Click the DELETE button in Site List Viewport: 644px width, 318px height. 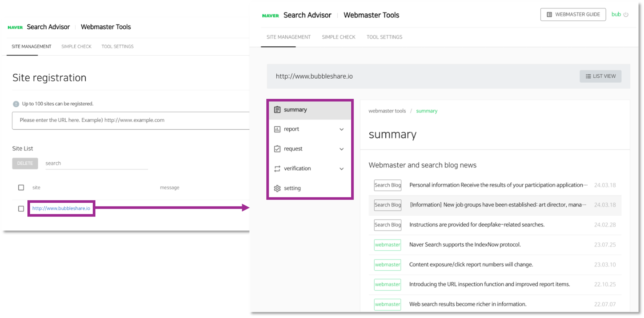(x=25, y=163)
